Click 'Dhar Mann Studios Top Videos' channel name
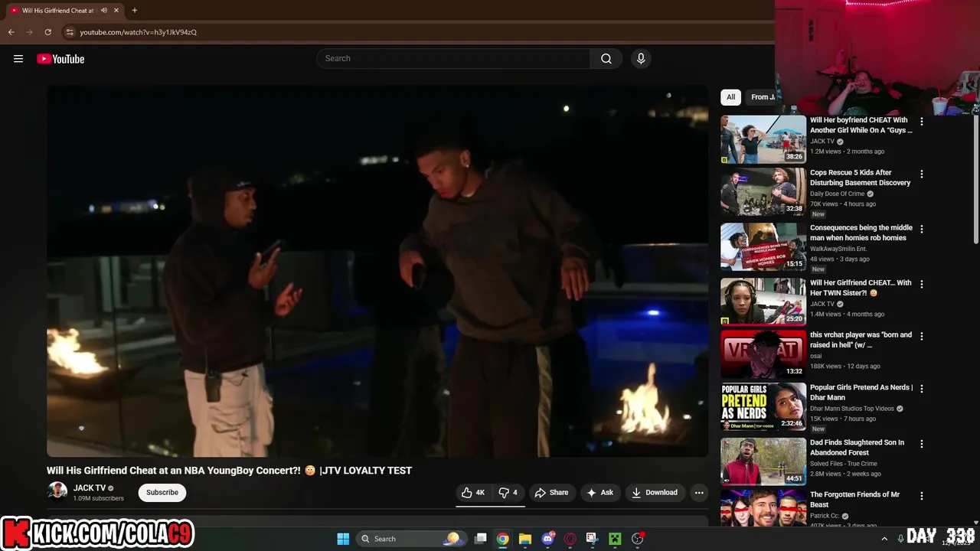 (x=852, y=409)
